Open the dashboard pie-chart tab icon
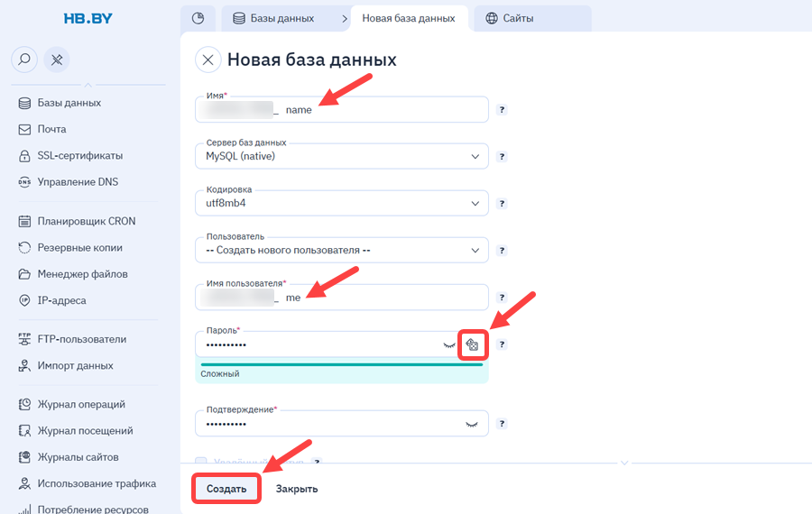Image resolution: width=812 pixels, height=514 pixels. (198, 19)
